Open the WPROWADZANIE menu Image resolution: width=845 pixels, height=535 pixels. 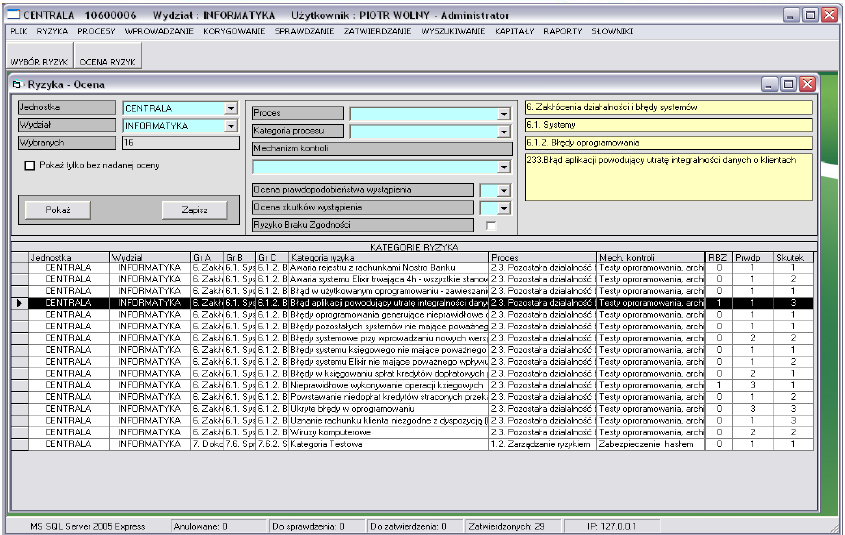tap(159, 31)
